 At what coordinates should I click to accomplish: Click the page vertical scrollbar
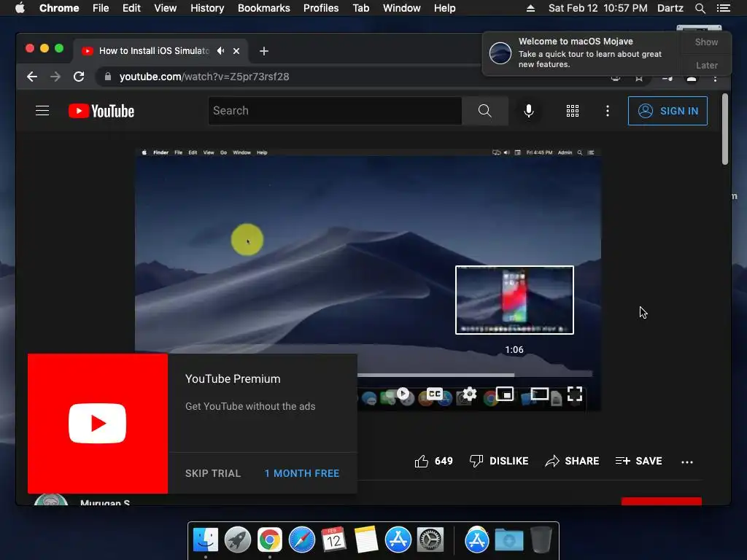pyautogui.click(x=724, y=129)
